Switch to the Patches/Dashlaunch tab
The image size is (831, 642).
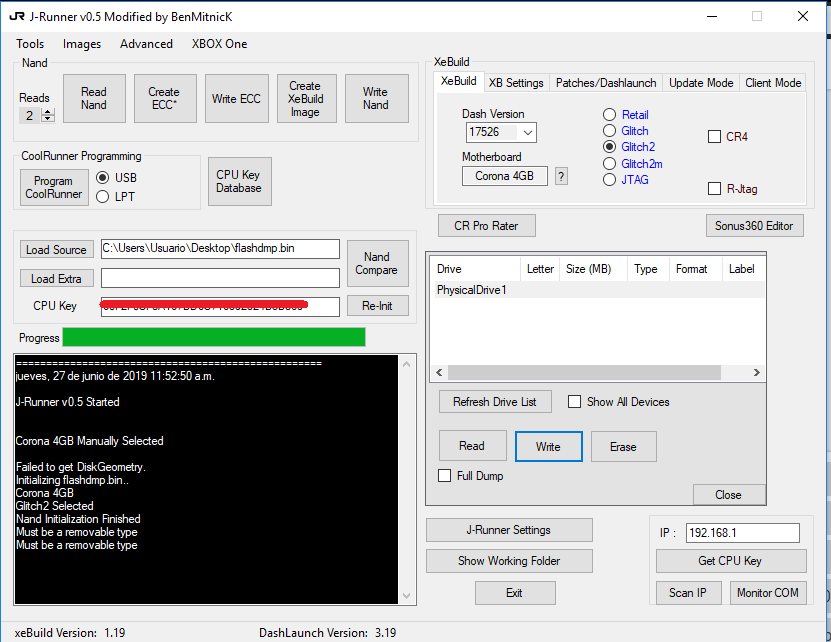pyautogui.click(x=606, y=83)
